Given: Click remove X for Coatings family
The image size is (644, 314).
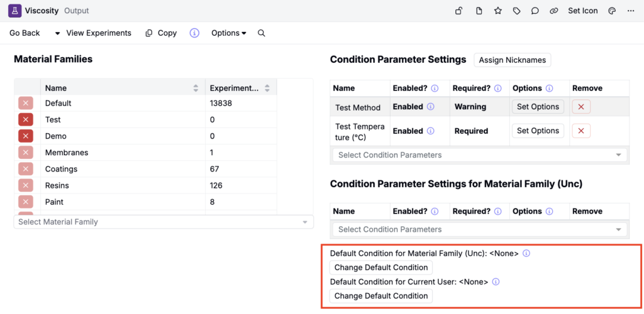Looking at the screenshot, I should pos(25,169).
